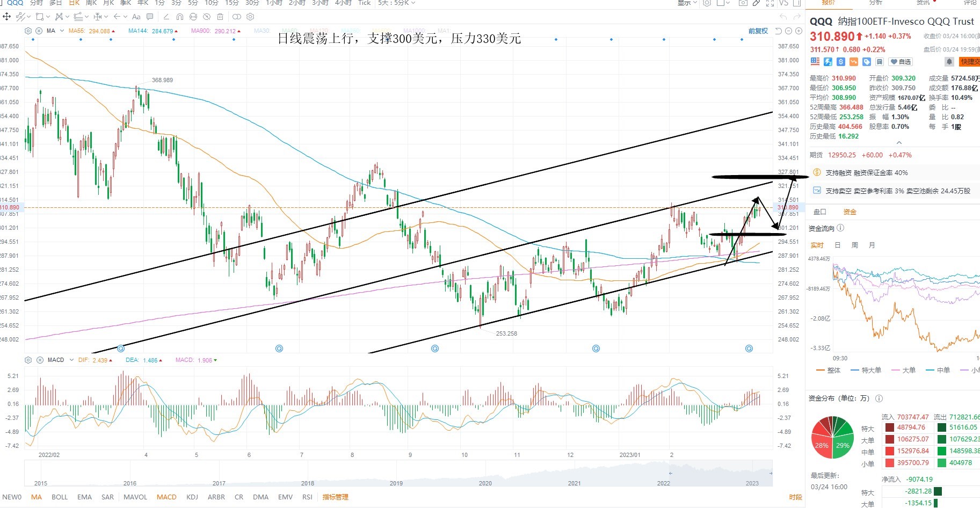Toggle the 前复权 price adjustment option
Image resolution: width=980 pixels, height=508 pixels.
(x=758, y=31)
